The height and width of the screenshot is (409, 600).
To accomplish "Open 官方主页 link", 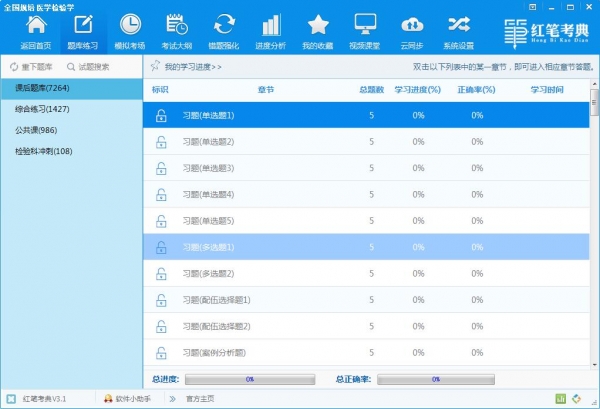I will pyautogui.click(x=200, y=399).
